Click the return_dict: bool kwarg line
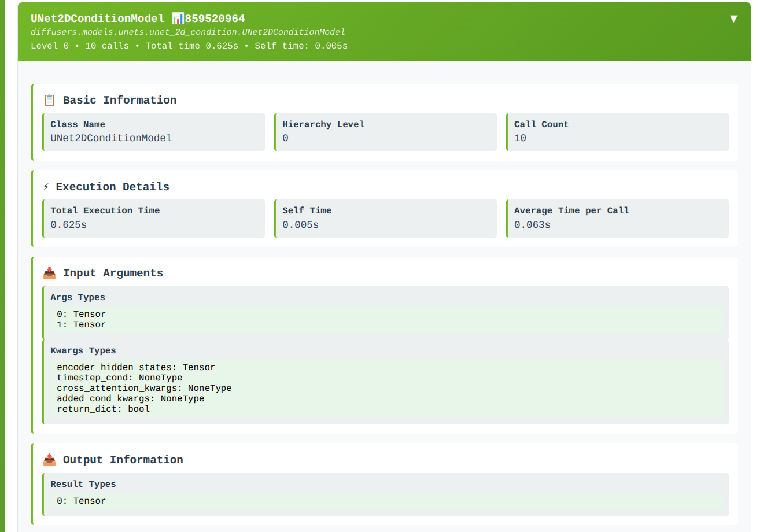 coord(103,409)
